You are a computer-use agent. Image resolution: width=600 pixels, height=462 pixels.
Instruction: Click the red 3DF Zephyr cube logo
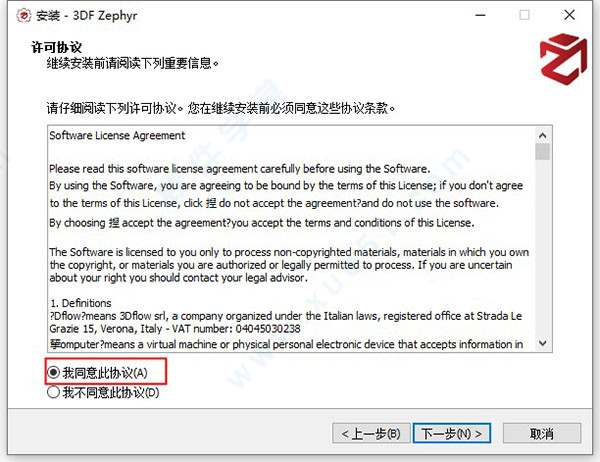point(563,59)
